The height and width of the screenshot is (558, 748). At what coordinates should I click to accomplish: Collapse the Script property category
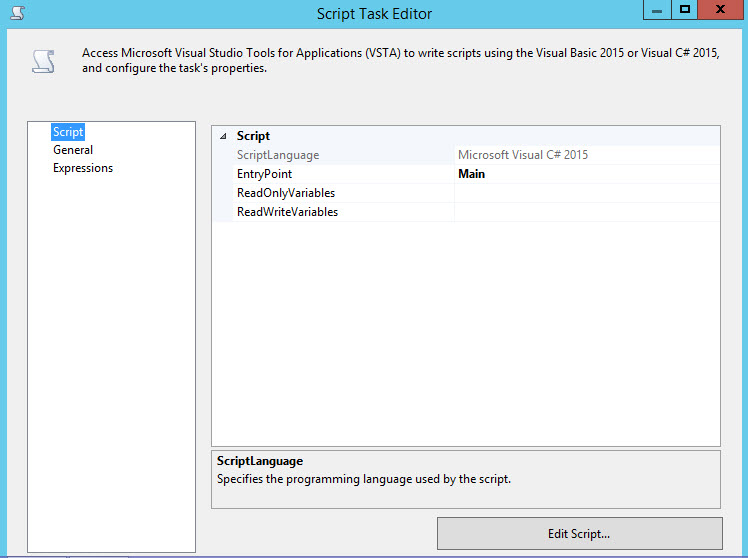(223, 136)
